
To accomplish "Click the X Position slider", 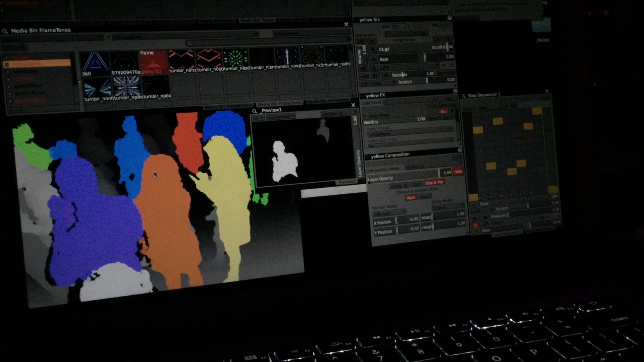I will coord(396,221).
